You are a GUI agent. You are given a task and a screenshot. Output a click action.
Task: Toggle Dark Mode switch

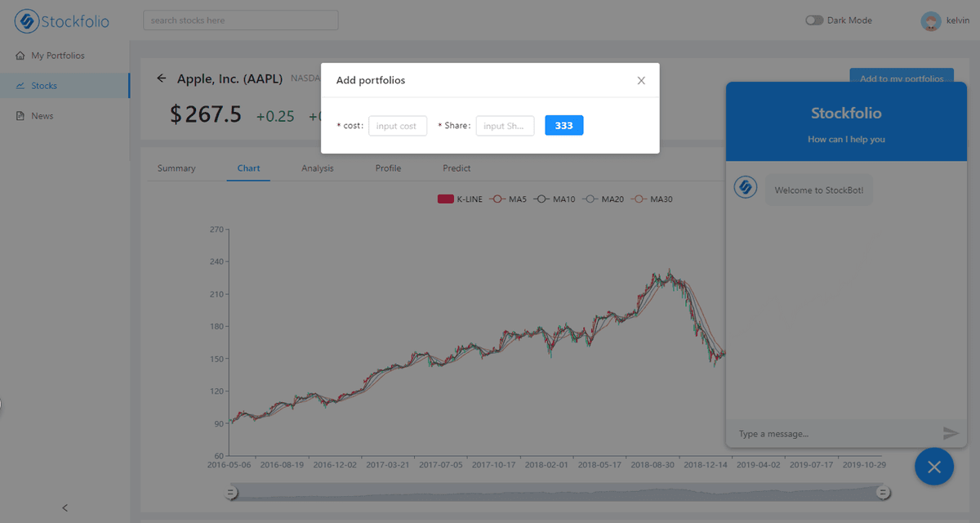coord(814,20)
